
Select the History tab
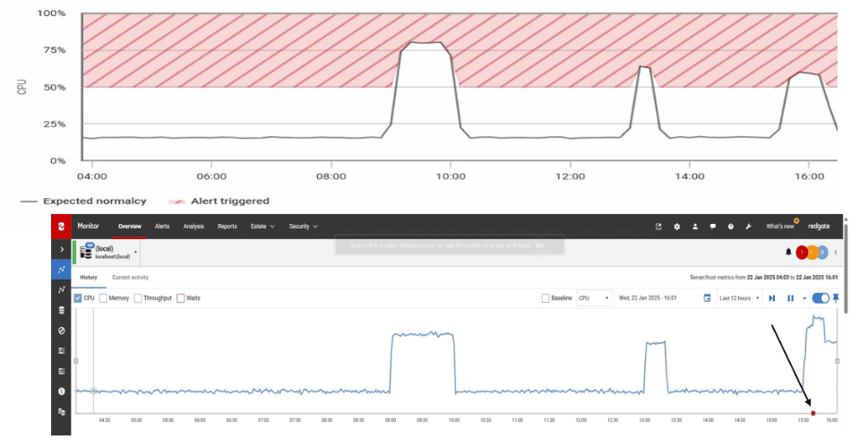click(88, 278)
